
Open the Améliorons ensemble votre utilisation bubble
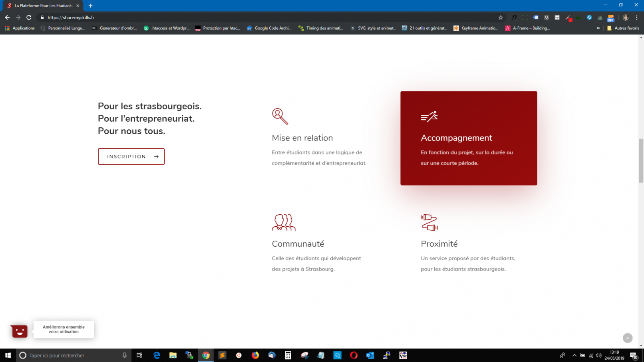(x=64, y=329)
